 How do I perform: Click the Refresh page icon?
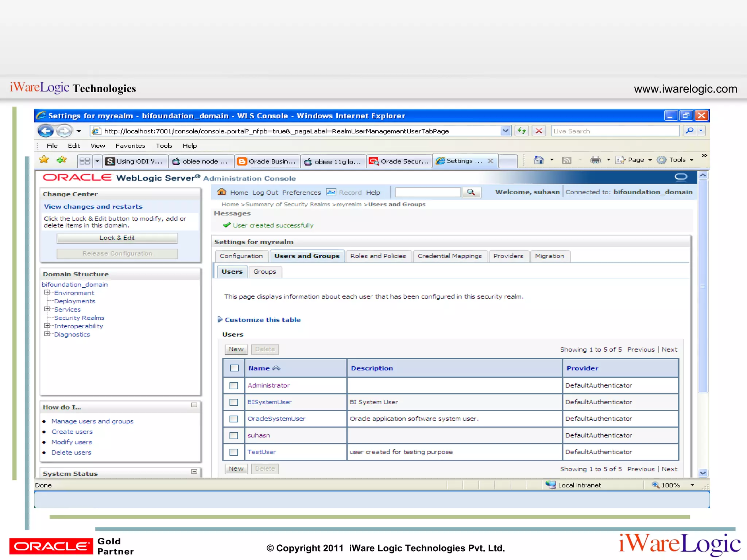click(x=522, y=131)
